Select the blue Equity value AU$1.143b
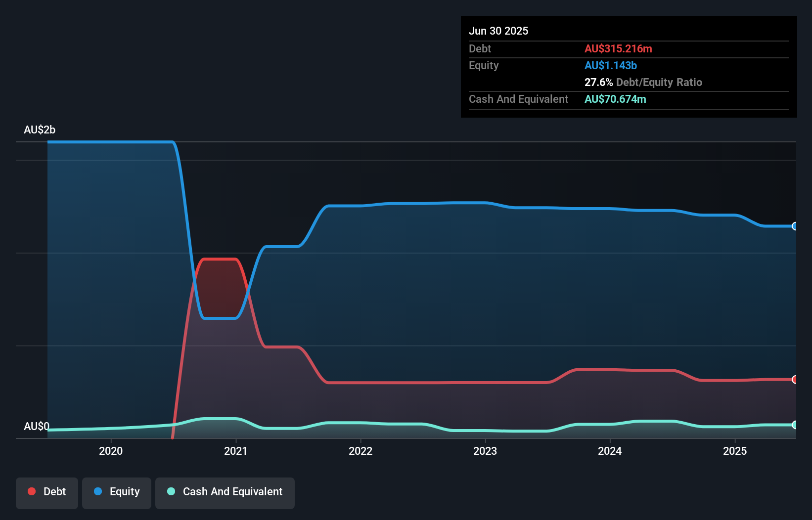The image size is (812, 520). [611, 65]
